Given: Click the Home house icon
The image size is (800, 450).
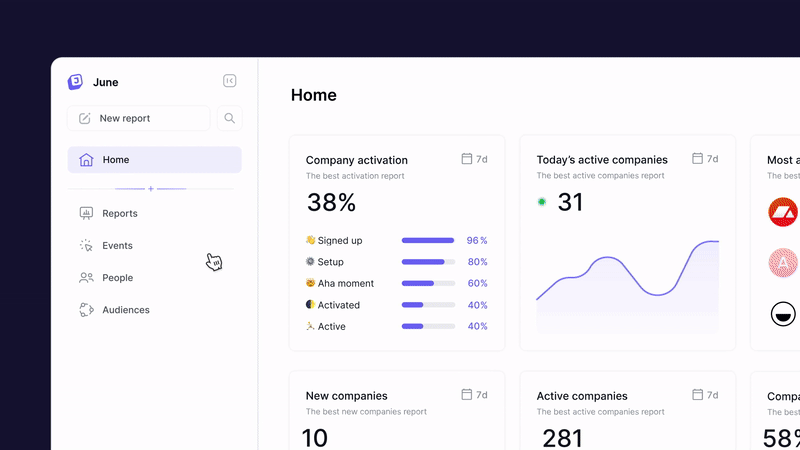Looking at the screenshot, I should coord(86,160).
